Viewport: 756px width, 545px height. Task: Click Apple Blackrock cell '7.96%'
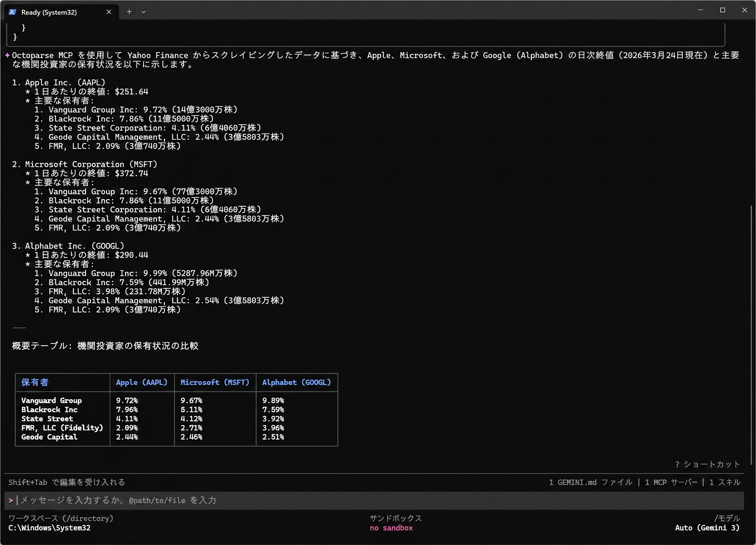(x=127, y=410)
